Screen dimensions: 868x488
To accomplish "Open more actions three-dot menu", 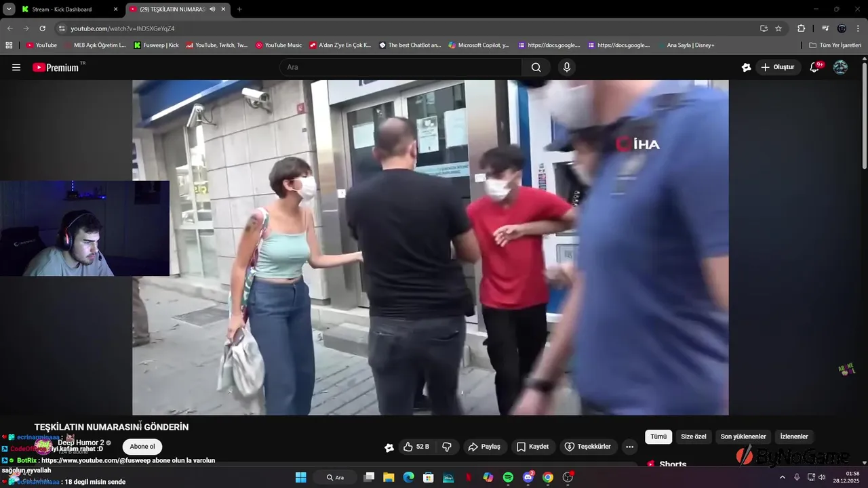I will [629, 447].
